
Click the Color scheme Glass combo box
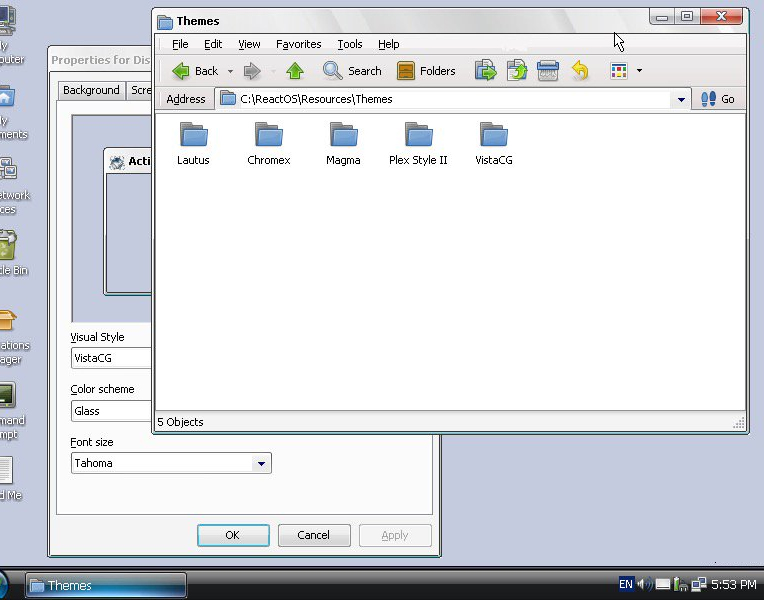pos(111,411)
